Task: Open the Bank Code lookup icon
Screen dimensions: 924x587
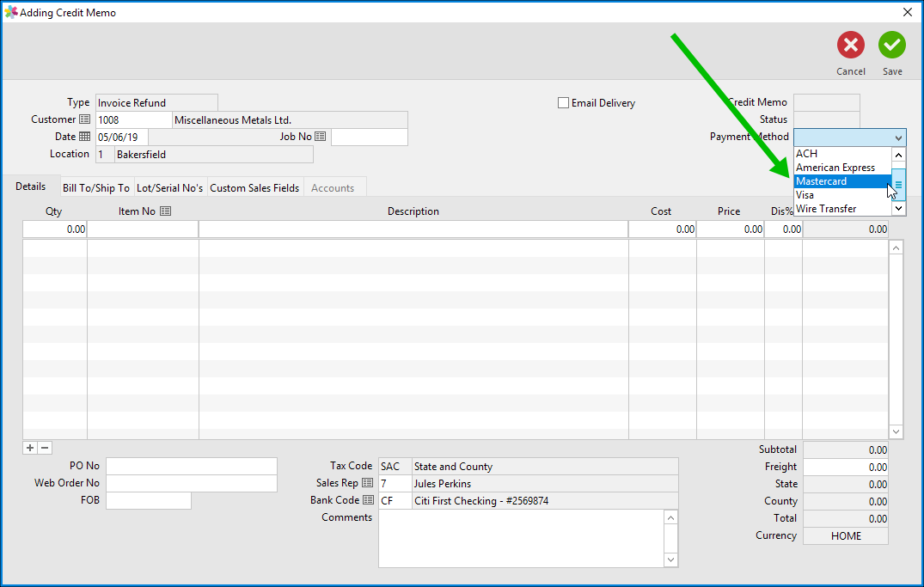Action: [x=368, y=500]
